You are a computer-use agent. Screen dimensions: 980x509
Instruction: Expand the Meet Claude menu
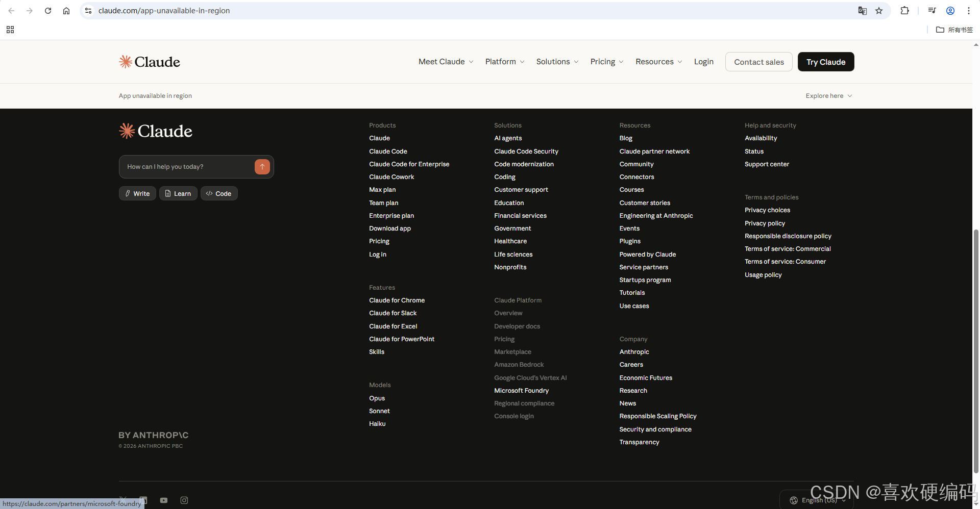[x=446, y=62]
